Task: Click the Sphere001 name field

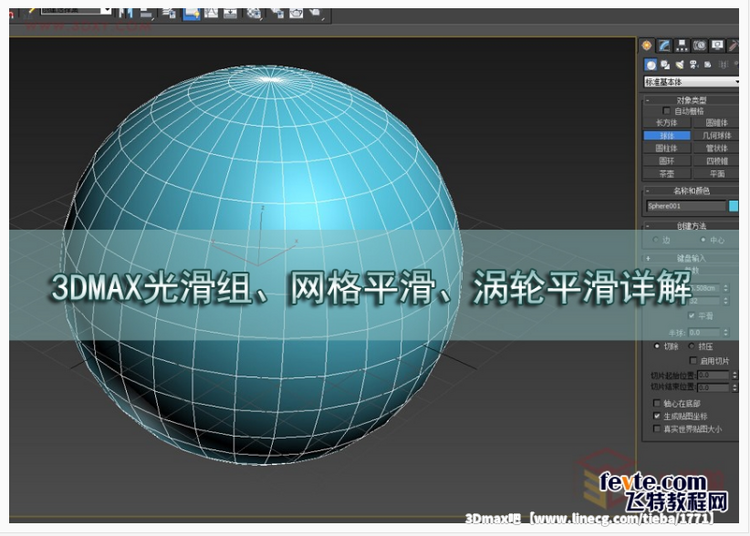Action: pyautogui.click(x=685, y=206)
